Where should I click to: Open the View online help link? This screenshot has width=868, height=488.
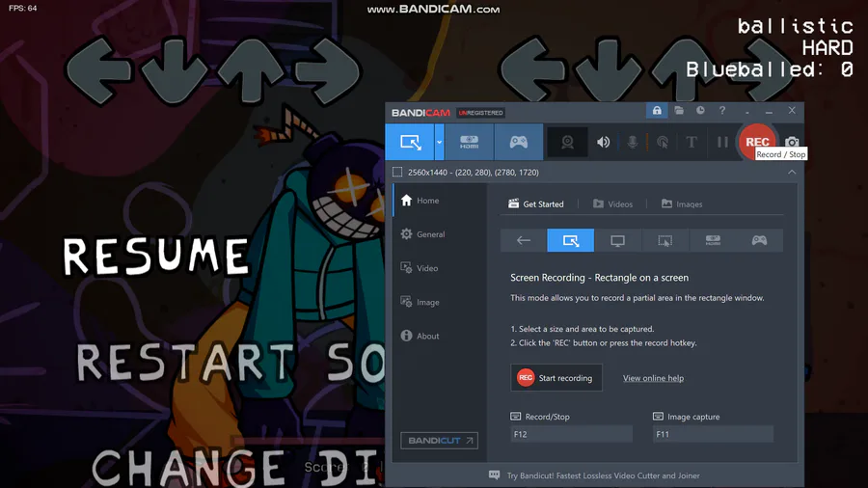[653, 378]
